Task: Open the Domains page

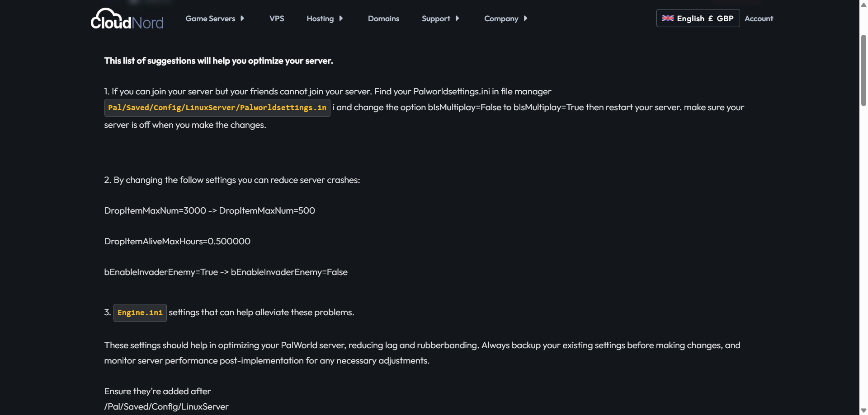Action: point(383,19)
